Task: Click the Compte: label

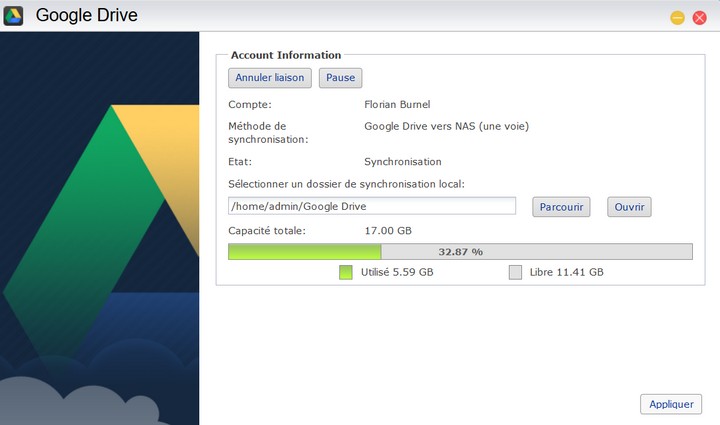Action: (250, 105)
